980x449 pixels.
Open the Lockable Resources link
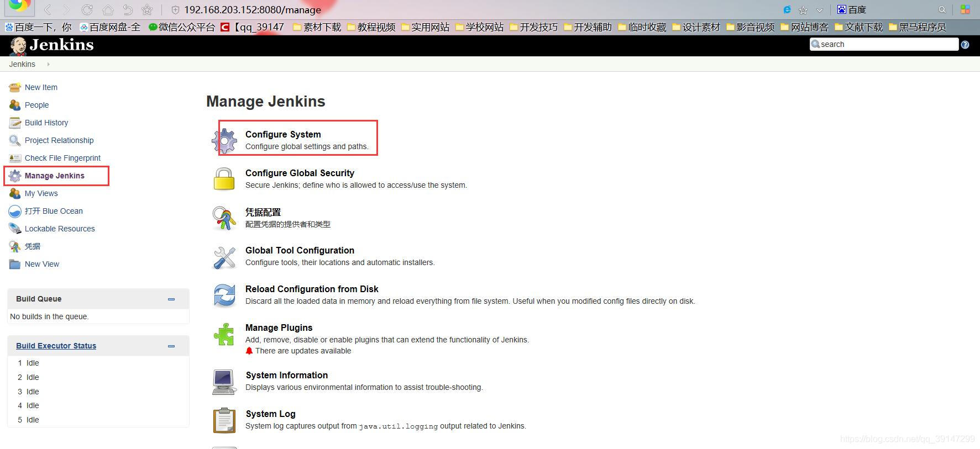click(x=60, y=229)
